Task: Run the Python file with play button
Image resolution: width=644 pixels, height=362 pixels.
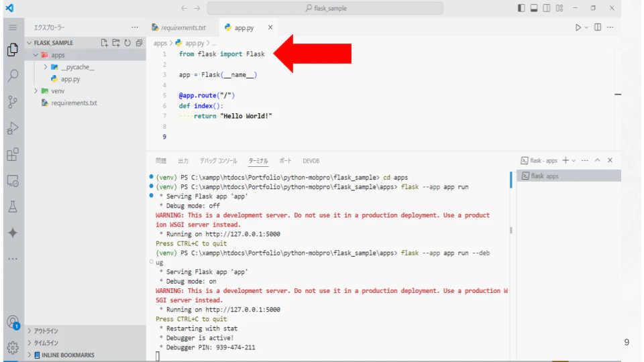Action: tap(578, 27)
